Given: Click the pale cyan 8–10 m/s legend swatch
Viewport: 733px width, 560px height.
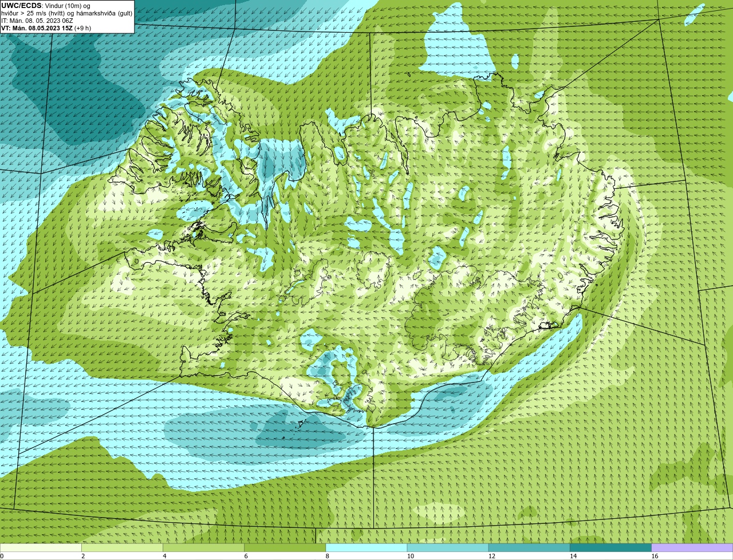Looking at the screenshot, I should tap(366, 548).
